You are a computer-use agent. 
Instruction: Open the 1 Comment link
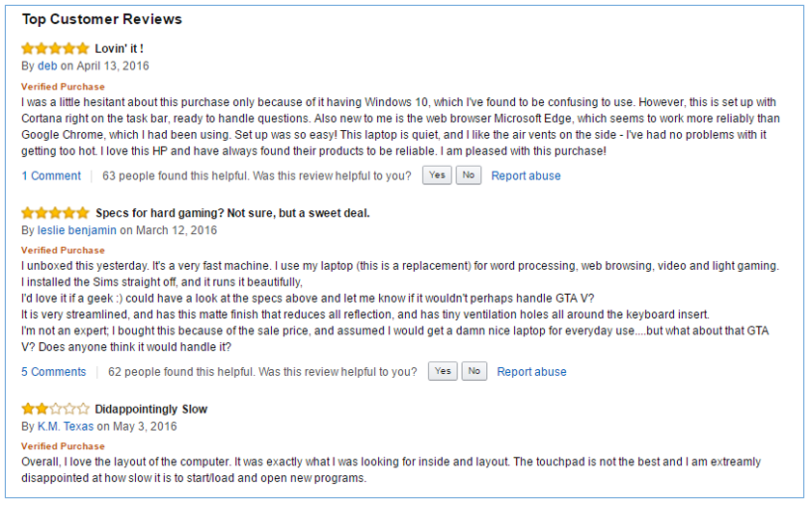point(51,175)
